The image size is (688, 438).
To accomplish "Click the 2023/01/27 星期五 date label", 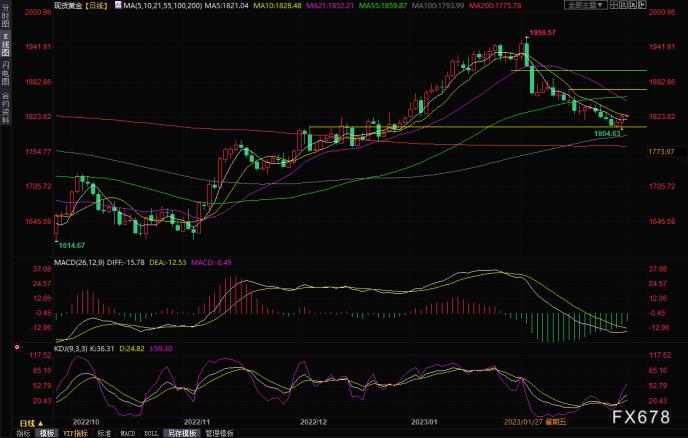I will [x=535, y=422].
